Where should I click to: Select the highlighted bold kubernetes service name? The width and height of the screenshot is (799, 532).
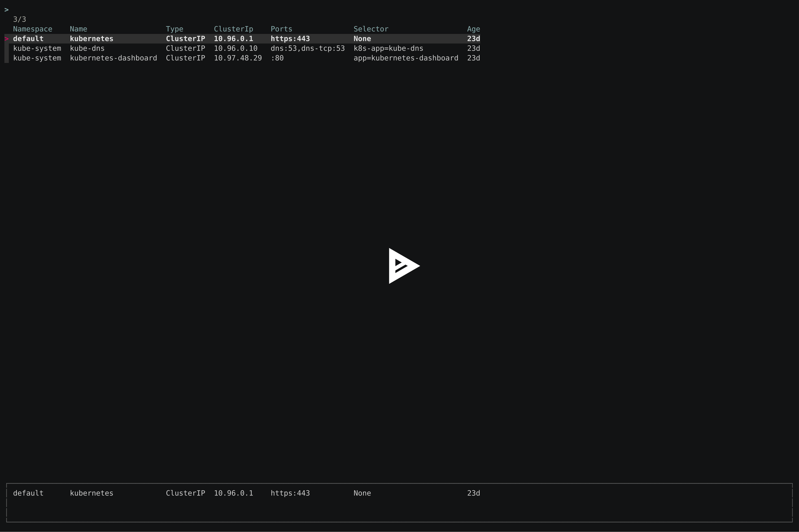point(92,39)
